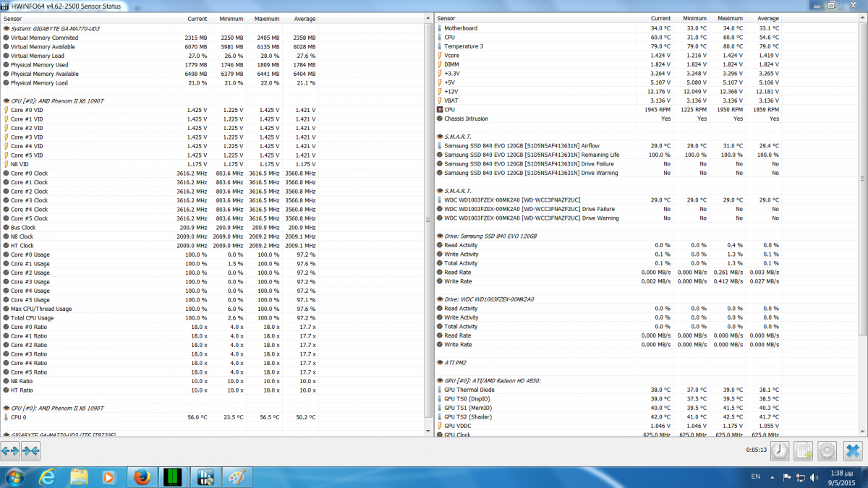Click the expand columns arrows button
This screenshot has width=868, height=488.
click(10, 451)
